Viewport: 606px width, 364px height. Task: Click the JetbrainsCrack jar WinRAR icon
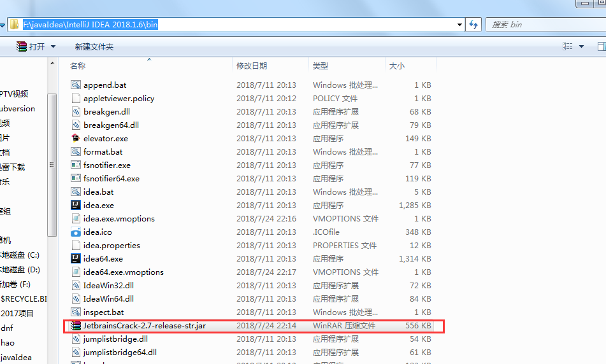(x=76, y=325)
